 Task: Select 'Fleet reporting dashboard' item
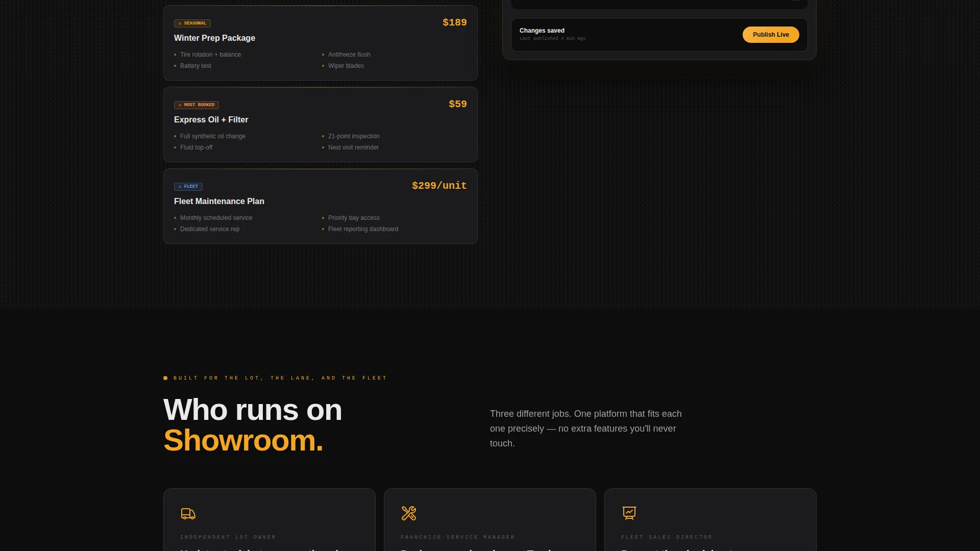(363, 229)
